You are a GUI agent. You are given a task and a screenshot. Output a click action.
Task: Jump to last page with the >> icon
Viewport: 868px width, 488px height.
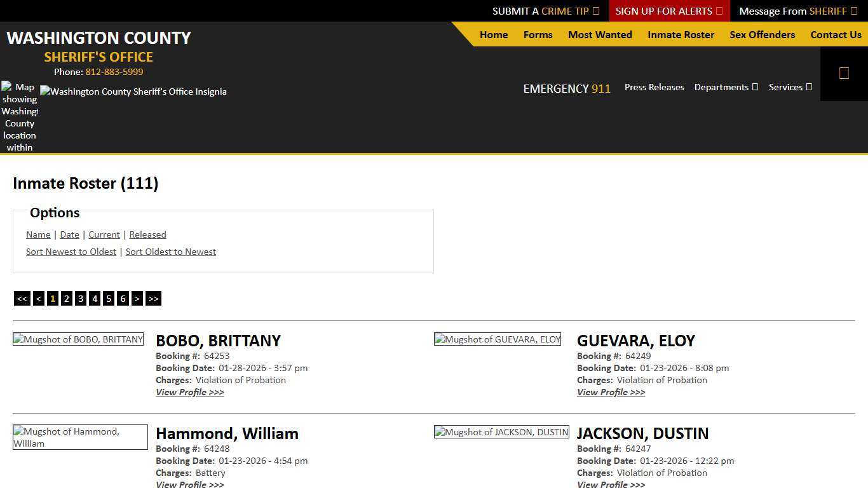(153, 298)
